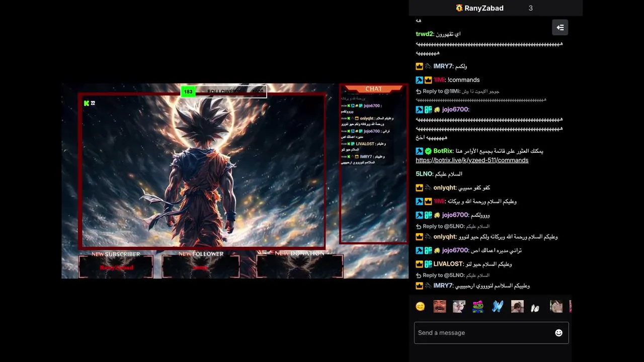Screen dimensions: 644x362
Task: Click the OG badge beside LIVALOST
Action: 428,264
